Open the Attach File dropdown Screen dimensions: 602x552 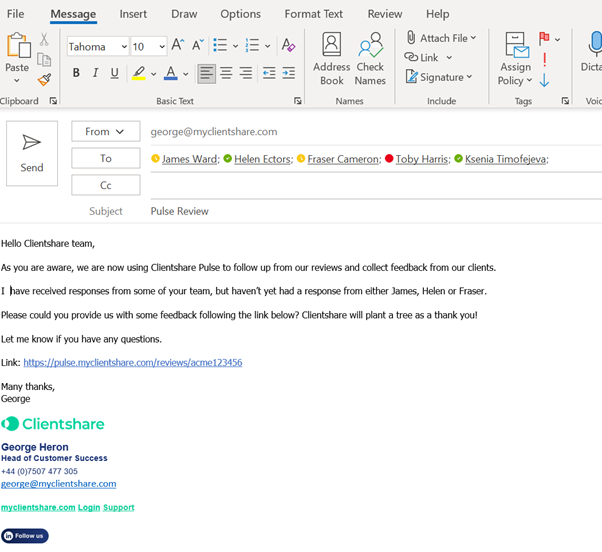tap(441, 38)
